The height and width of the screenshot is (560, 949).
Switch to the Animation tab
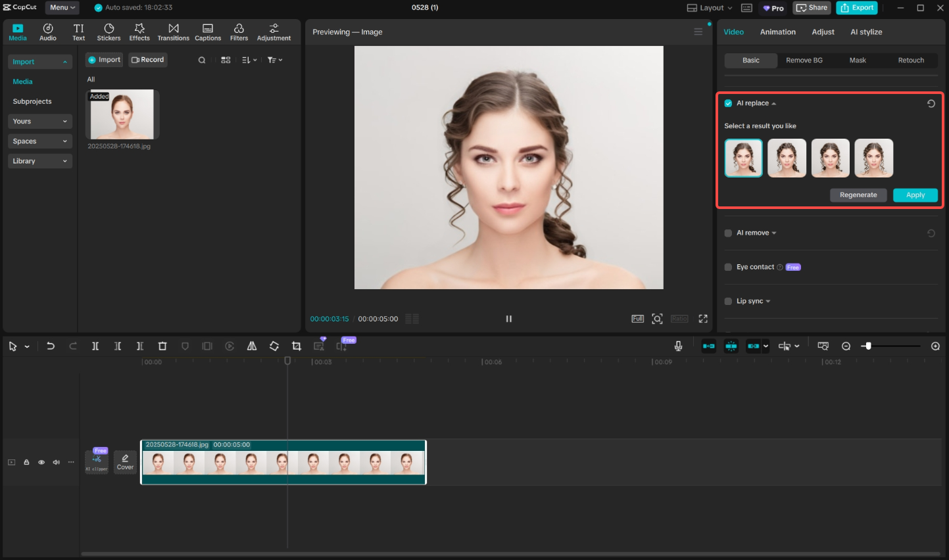tap(777, 32)
